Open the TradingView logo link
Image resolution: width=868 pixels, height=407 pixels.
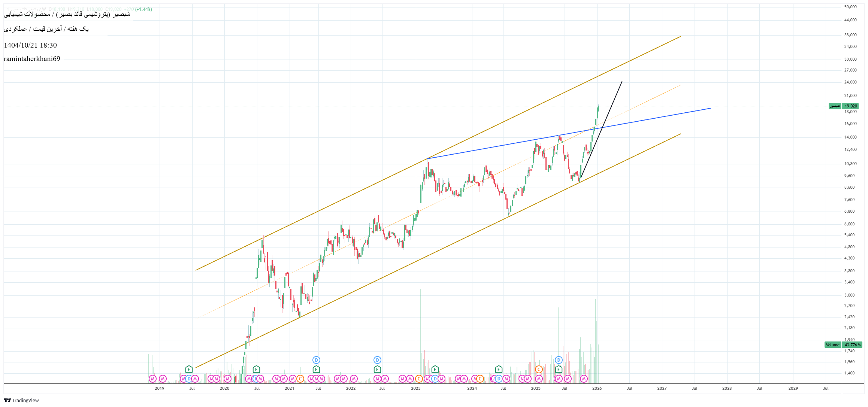pyautogui.click(x=21, y=400)
